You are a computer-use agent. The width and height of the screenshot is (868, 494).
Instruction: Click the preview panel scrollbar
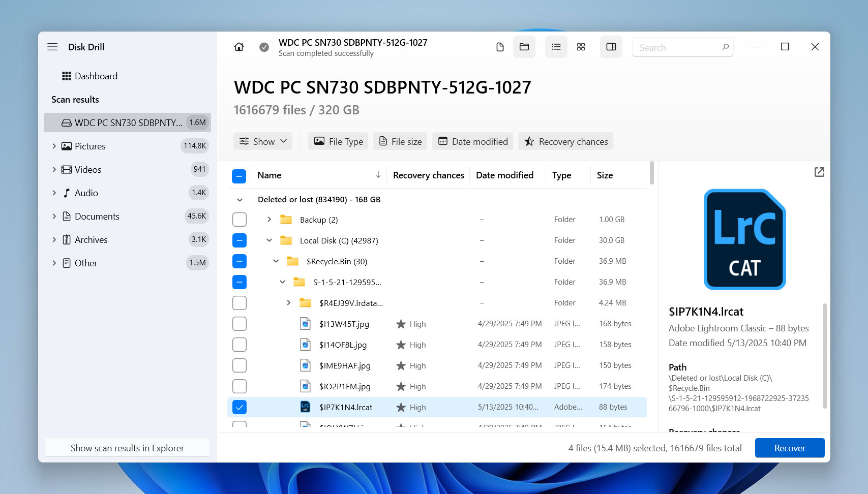pos(824,356)
